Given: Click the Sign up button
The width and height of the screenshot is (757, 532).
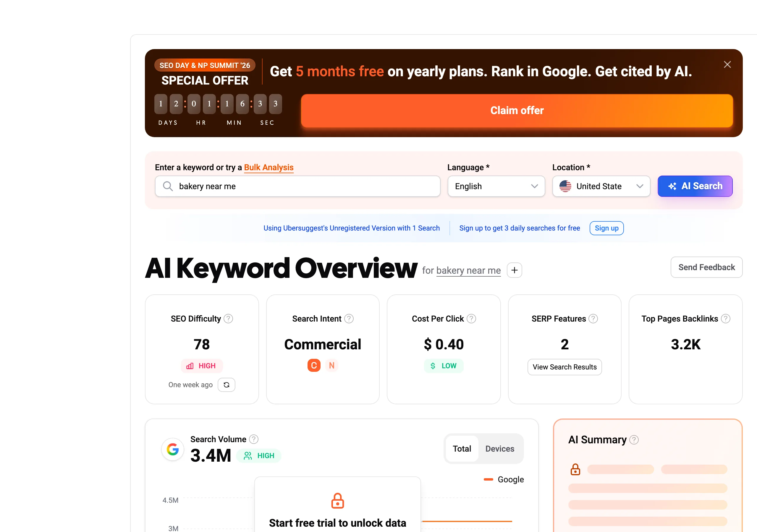Looking at the screenshot, I should pos(606,228).
